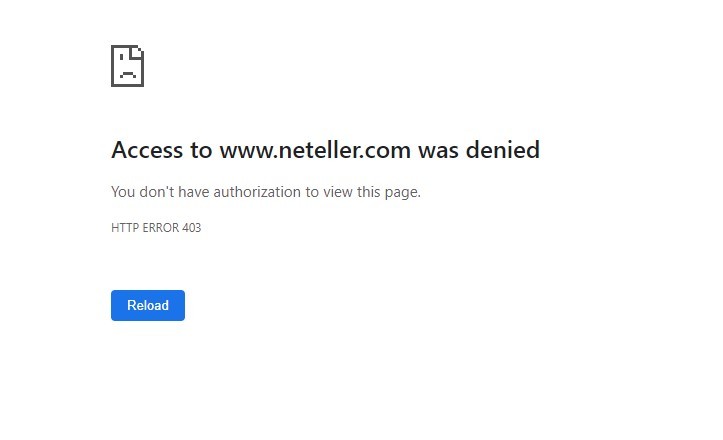
Task: Click the word "to" in the heading
Action: click(x=201, y=150)
